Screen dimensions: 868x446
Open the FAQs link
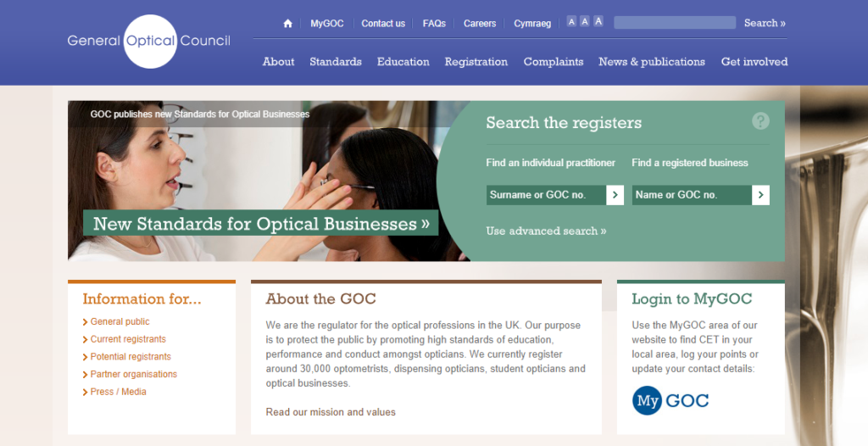click(x=434, y=23)
